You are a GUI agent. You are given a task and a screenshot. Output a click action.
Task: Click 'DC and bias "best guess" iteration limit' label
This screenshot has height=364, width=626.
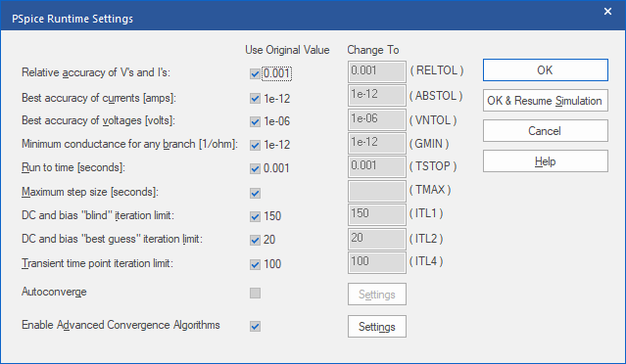tap(113, 239)
